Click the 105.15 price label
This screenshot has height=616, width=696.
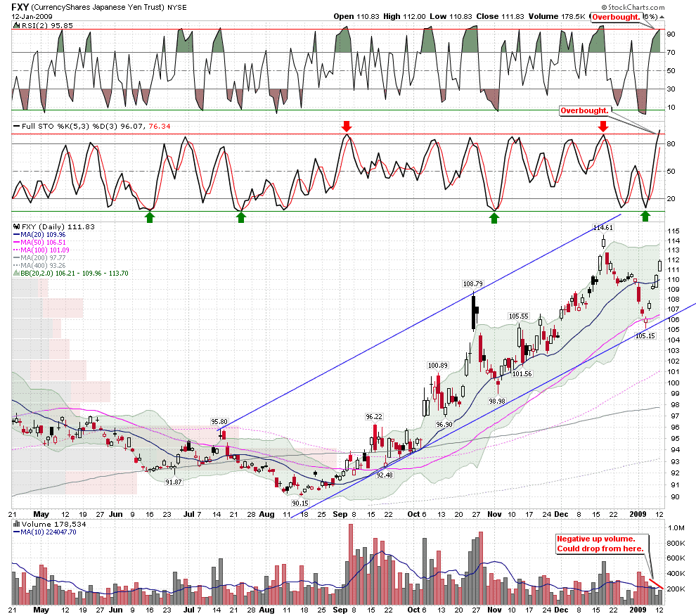pos(645,335)
